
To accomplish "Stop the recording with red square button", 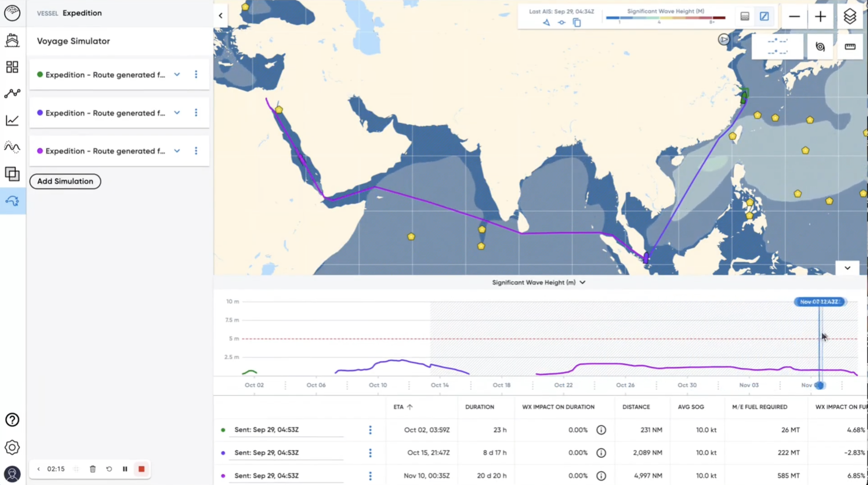I will (141, 469).
